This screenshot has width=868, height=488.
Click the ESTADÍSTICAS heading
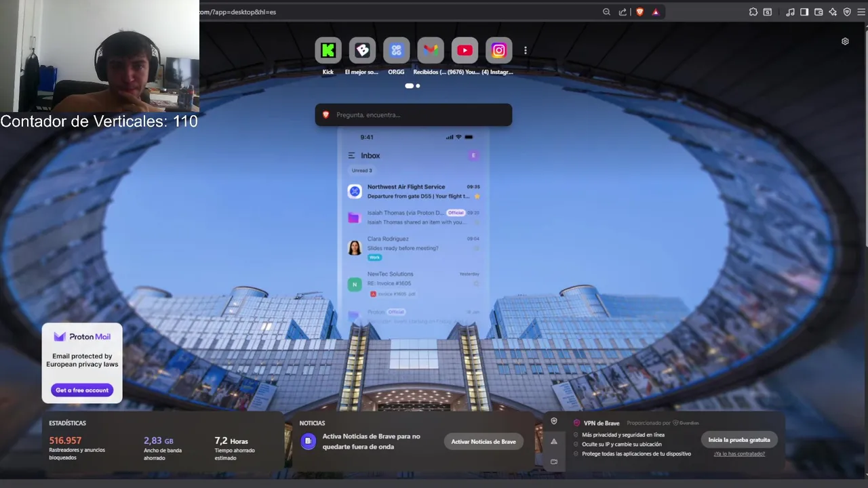[67, 423]
